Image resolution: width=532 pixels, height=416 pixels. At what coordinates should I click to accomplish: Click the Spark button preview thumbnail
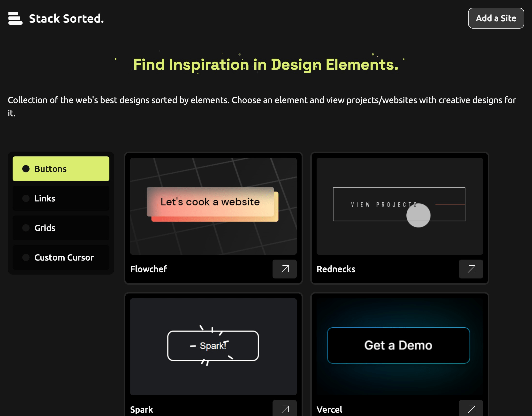(x=213, y=347)
